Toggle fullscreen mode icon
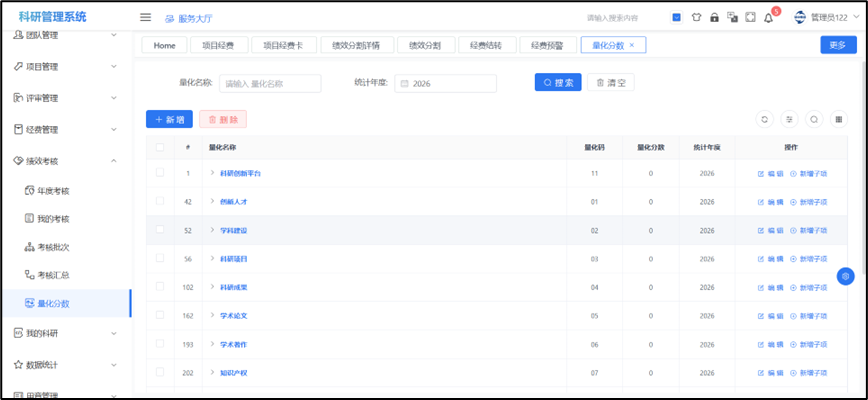 tap(750, 18)
